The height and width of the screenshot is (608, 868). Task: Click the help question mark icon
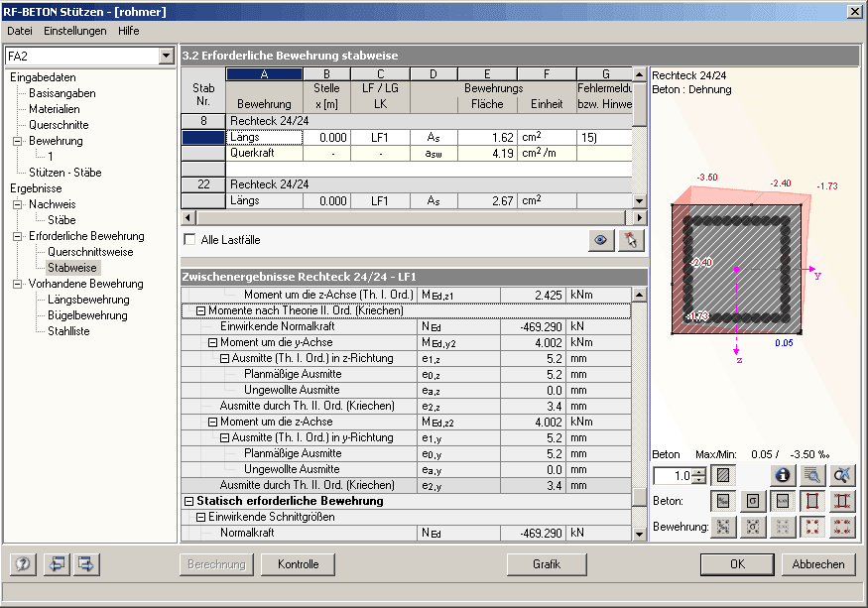point(23,564)
